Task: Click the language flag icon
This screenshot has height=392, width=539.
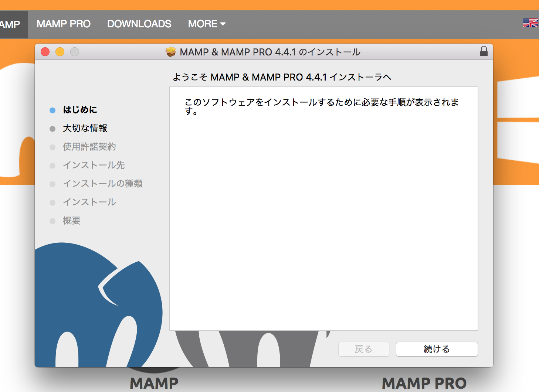Action: (530, 23)
